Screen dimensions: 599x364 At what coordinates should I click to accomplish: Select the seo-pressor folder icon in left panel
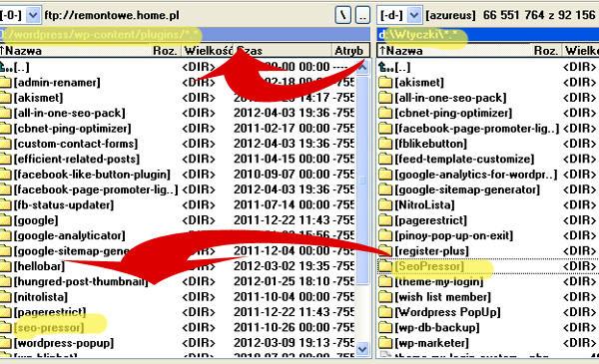click(x=5, y=327)
